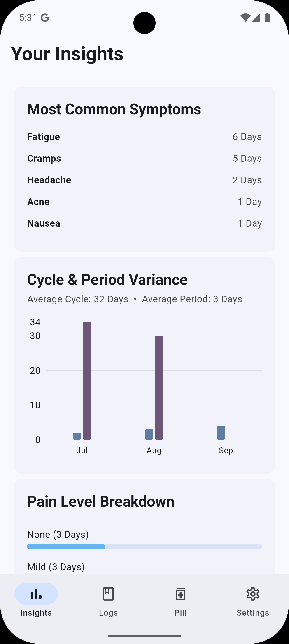Open the Pill medication icon

(x=180, y=594)
